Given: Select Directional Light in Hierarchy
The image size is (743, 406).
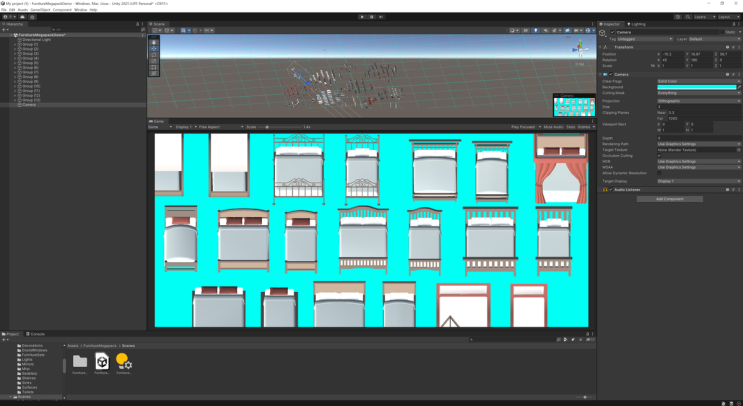Looking at the screenshot, I should [36, 40].
